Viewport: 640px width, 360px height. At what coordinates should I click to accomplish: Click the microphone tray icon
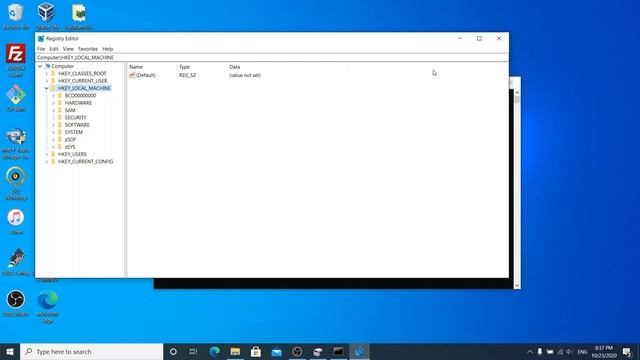coord(540,352)
